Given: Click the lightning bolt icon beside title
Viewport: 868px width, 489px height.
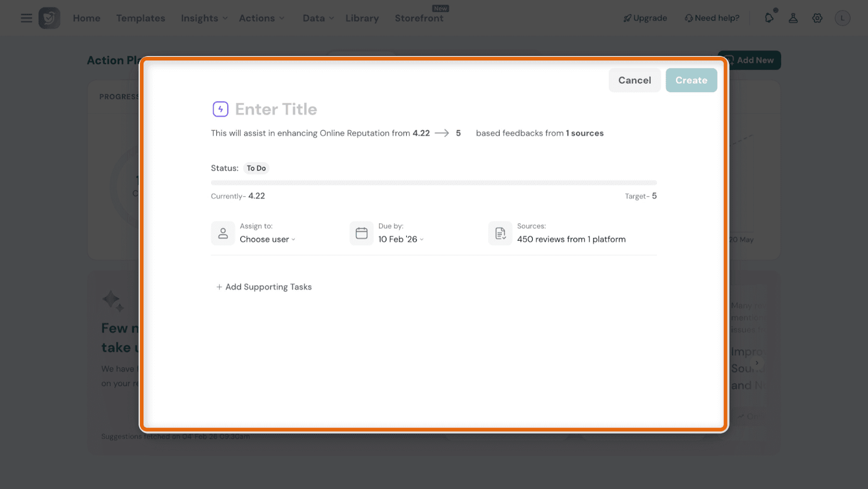Looking at the screenshot, I should click(x=220, y=109).
